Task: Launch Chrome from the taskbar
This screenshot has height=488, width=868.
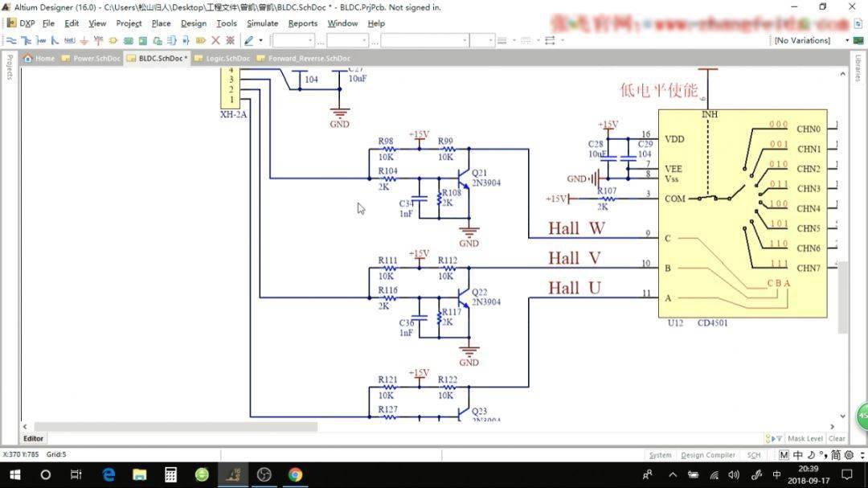Action: [295, 474]
